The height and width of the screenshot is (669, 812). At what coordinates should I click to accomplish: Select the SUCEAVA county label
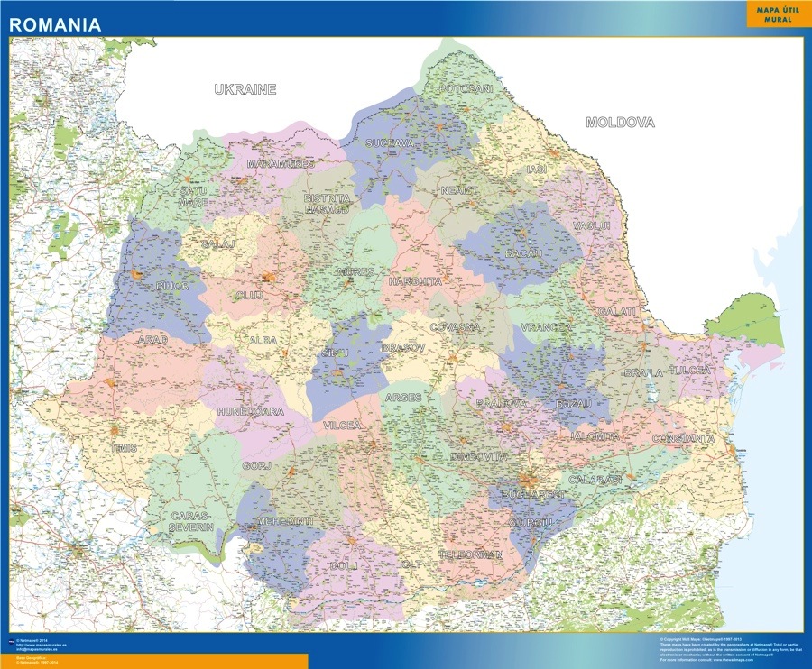[390, 143]
